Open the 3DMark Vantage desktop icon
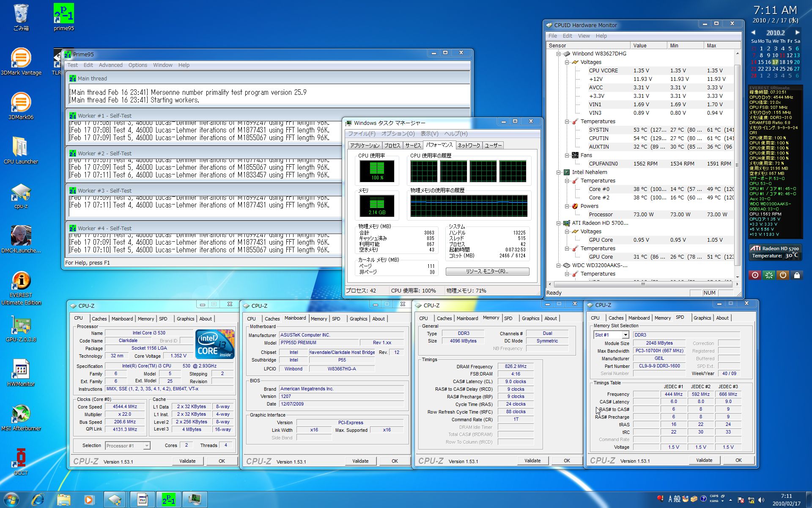 point(21,58)
